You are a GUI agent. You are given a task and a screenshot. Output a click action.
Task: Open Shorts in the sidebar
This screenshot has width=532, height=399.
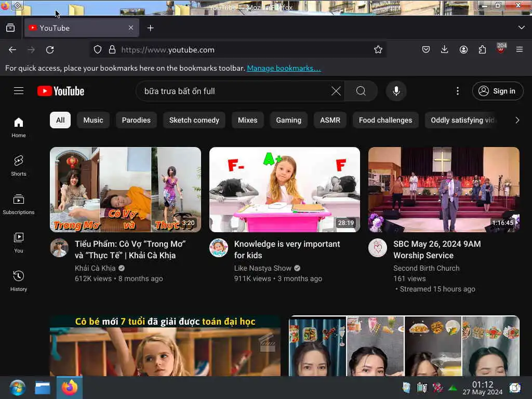coord(19,166)
